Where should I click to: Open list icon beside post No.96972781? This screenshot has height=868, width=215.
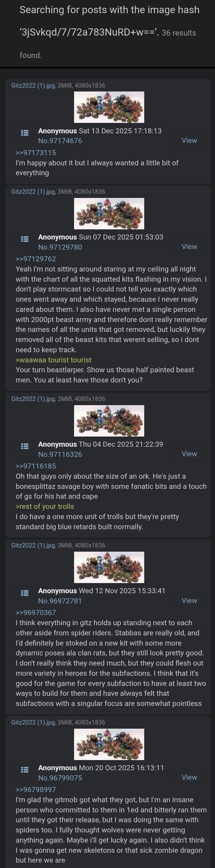point(24,593)
